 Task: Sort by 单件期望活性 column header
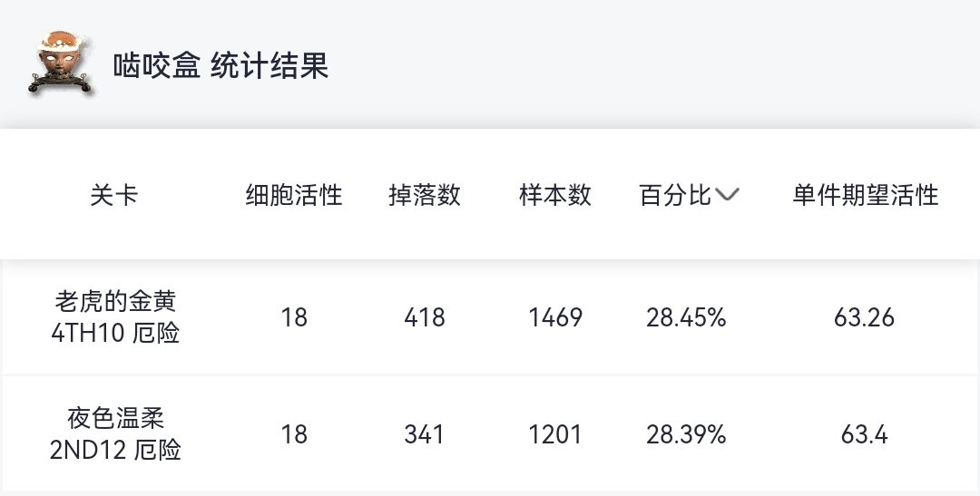pos(865,195)
